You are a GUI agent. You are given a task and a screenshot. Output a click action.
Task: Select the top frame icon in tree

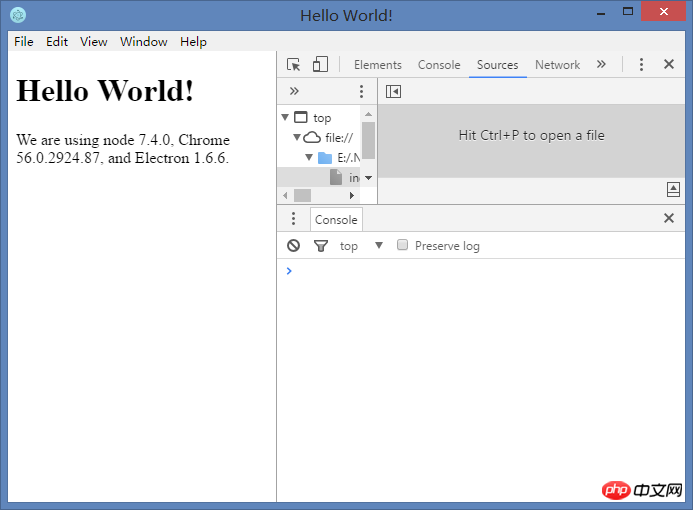click(x=301, y=117)
